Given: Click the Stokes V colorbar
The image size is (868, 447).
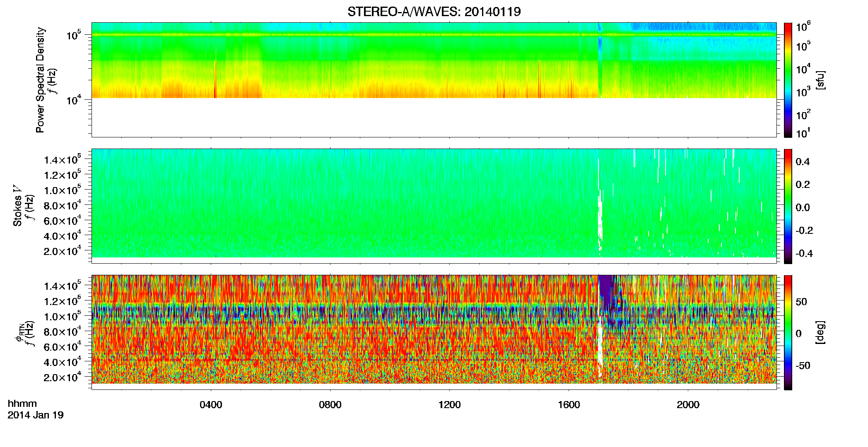Looking at the screenshot, I should pyautogui.click(x=788, y=206).
